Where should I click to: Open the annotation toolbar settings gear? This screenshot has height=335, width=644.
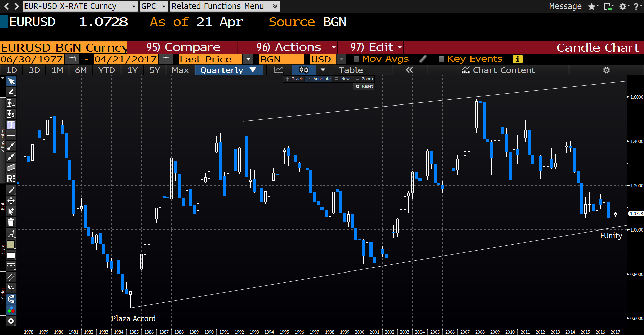[x=11, y=321]
